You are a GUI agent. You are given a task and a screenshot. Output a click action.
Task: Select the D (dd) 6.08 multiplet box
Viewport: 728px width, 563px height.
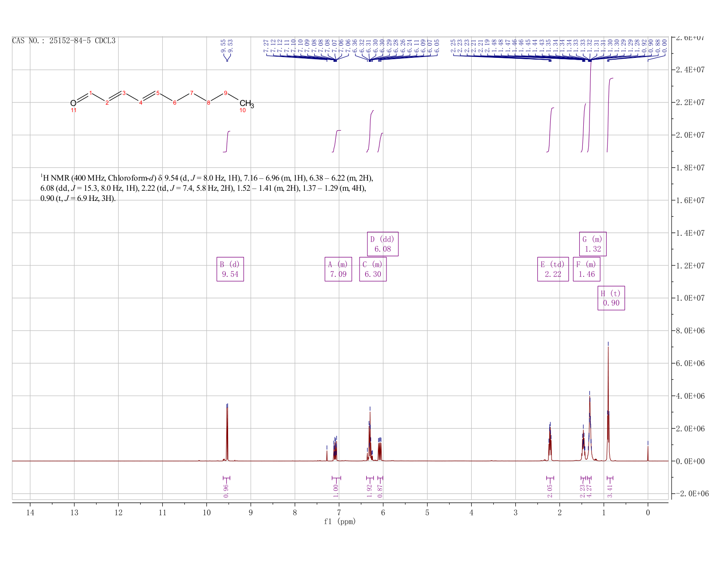(383, 244)
